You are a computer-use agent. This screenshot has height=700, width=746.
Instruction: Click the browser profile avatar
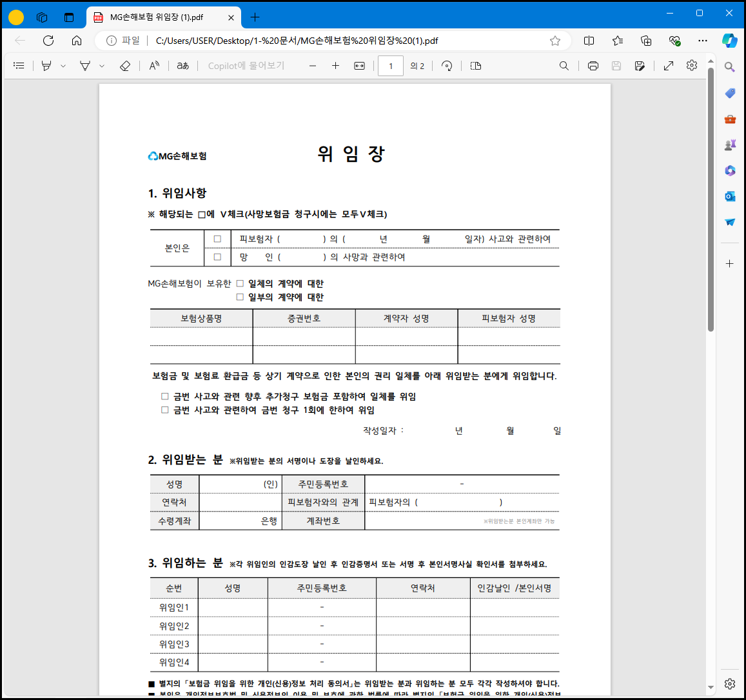(16, 17)
